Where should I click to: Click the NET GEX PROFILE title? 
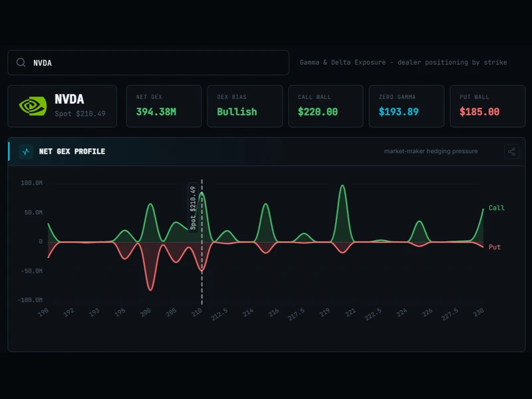point(72,152)
